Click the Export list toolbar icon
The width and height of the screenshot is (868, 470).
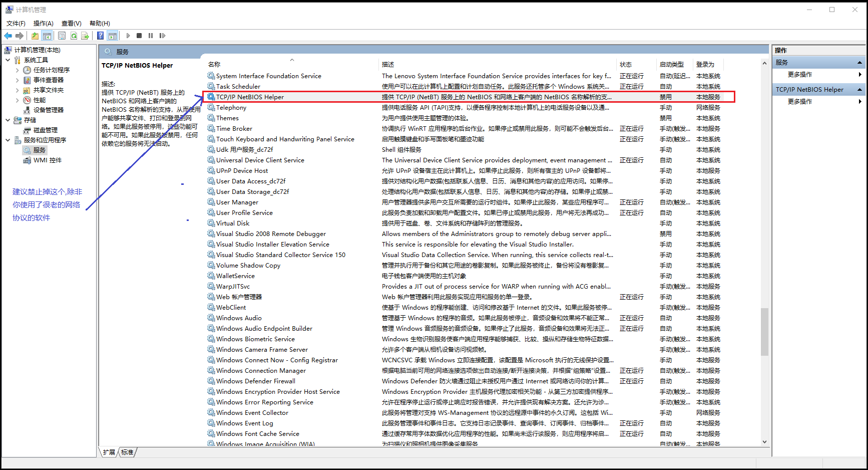pos(85,36)
